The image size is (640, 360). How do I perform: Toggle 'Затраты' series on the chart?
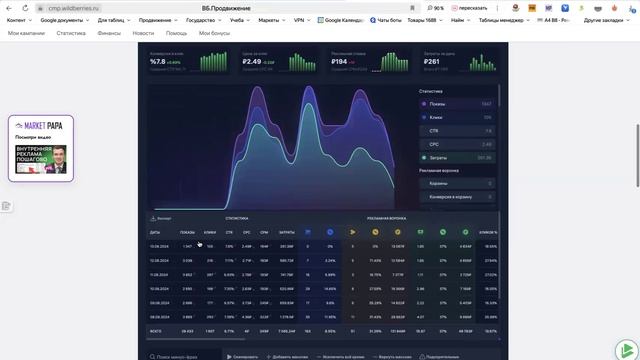click(x=457, y=158)
